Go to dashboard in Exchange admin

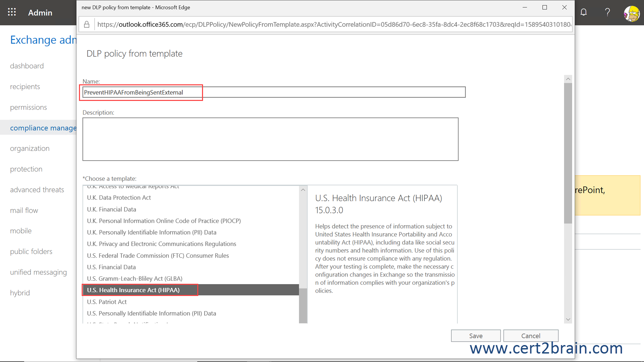click(27, 66)
